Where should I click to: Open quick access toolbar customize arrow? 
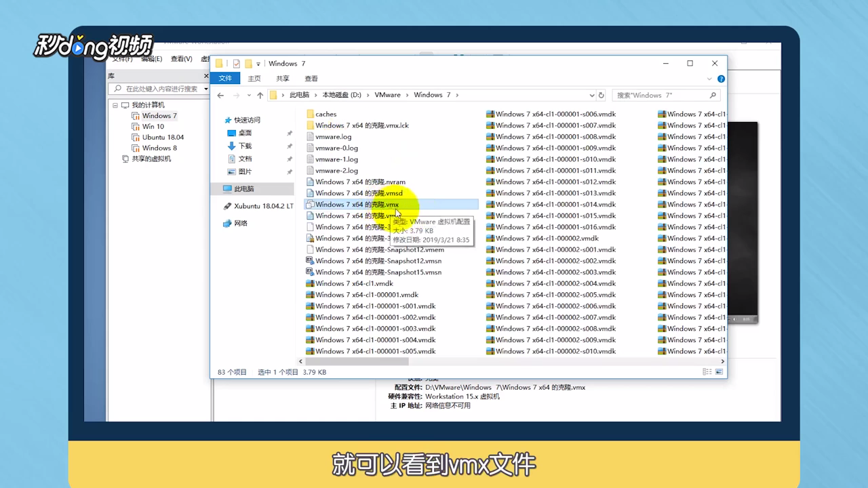tap(259, 64)
